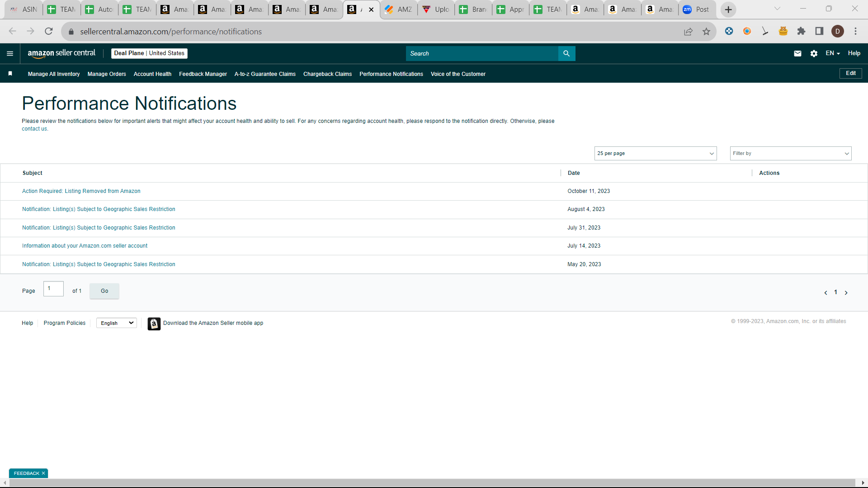This screenshot has height=488, width=868.
Task: Go back with browser back arrow
Action: tap(12, 31)
